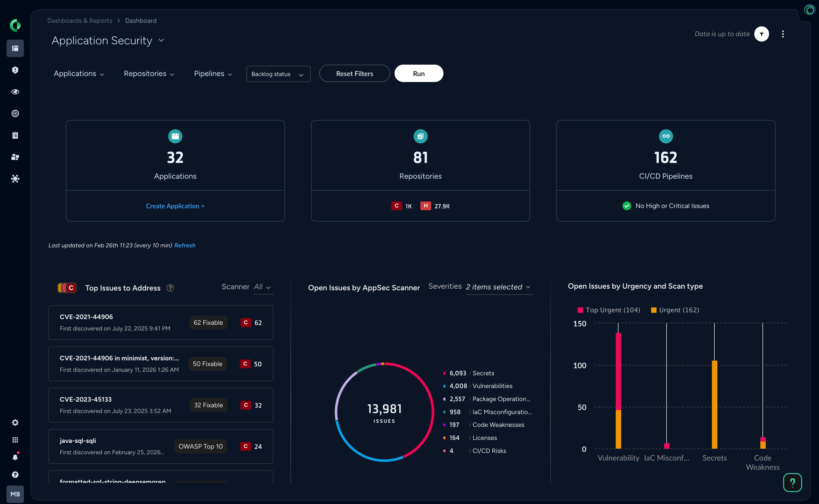Go to Dashboards & Reports breadcrumb
Screen dimensions: 819x504
(79, 21)
